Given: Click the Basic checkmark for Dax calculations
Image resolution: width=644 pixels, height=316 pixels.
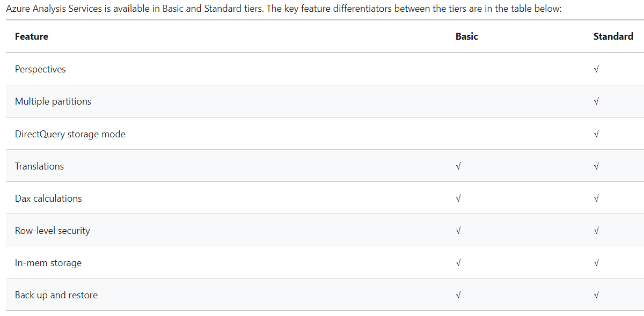Looking at the screenshot, I should 458,199.
